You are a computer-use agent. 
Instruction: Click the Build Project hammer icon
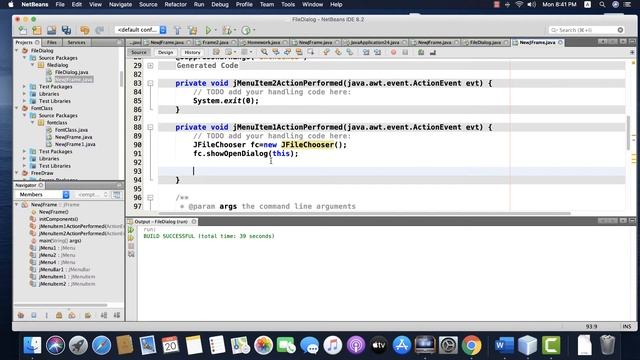178,30
